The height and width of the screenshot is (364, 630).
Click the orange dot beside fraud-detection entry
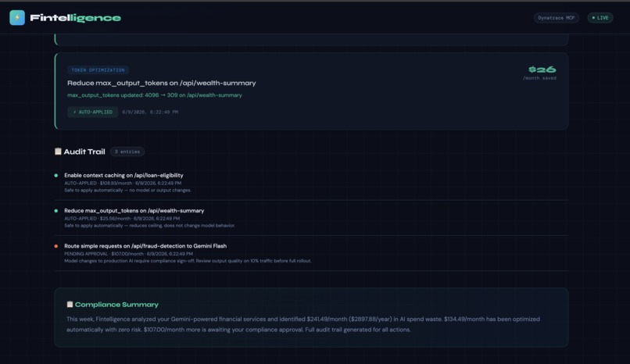pos(55,246)
